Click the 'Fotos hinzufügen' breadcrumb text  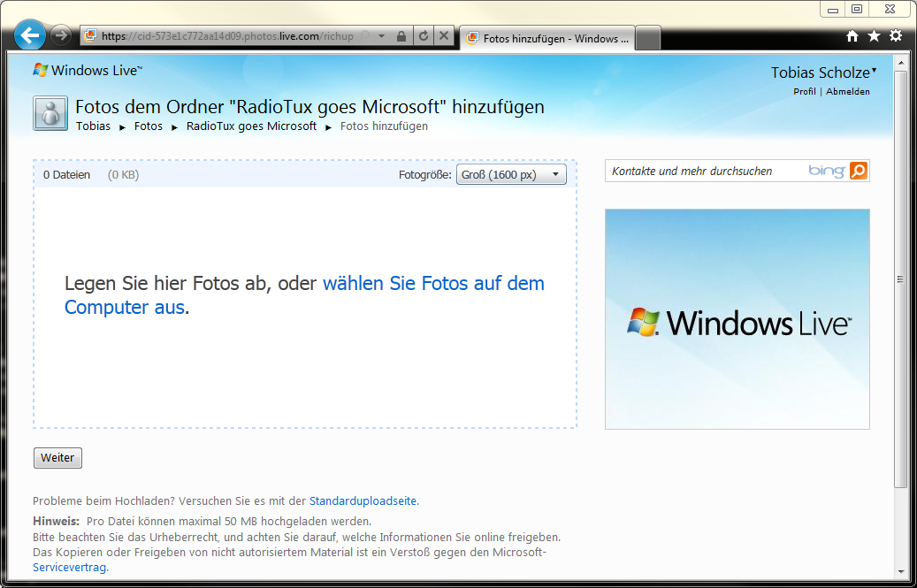coord(384,126)
